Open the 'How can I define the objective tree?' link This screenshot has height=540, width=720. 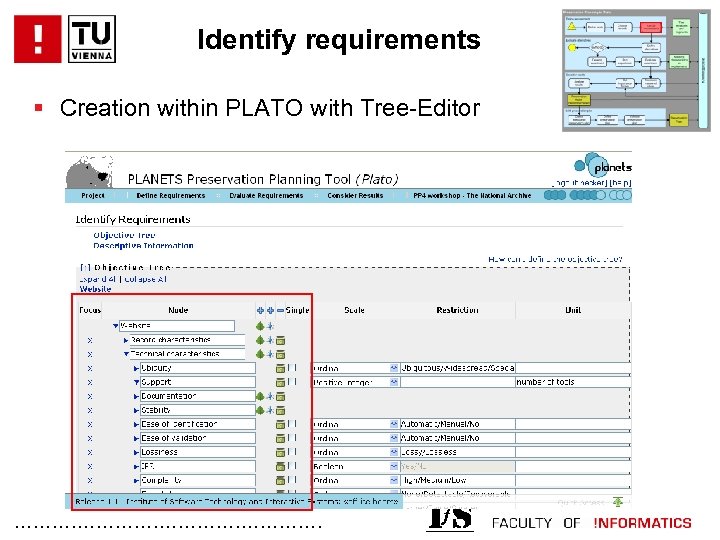pyautogui.click(x=555, y=259)
